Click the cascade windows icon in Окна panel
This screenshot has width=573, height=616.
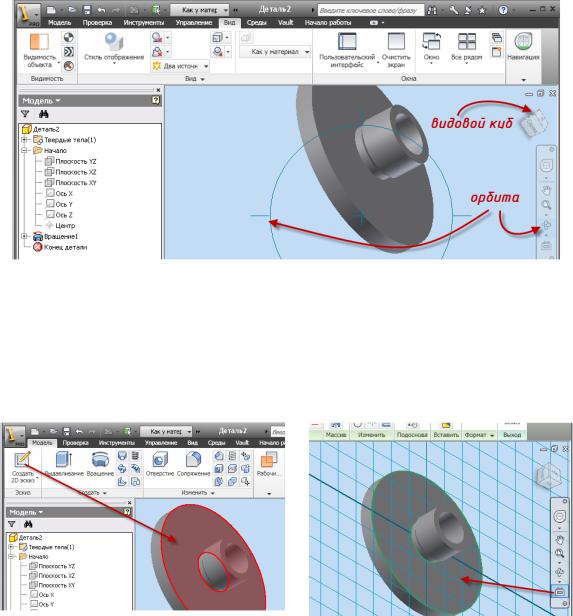tap(497, 38)
